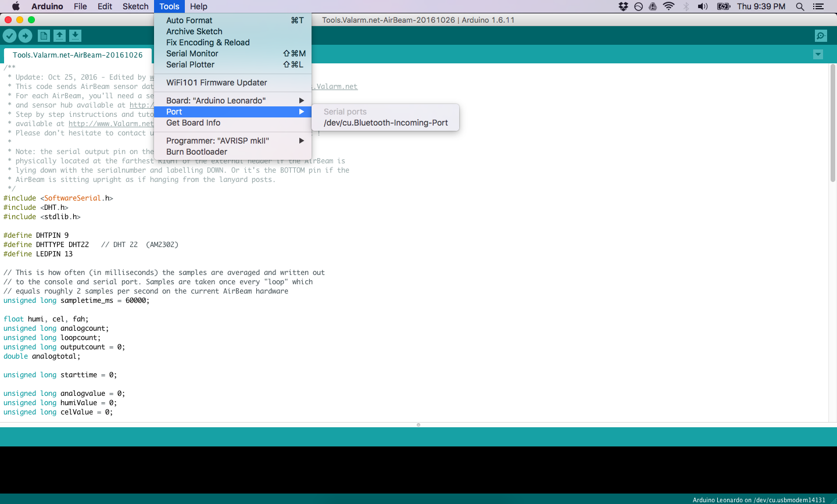Switch to Tools.Valarm.net-AirBeam-20161026 sketch tab
The image size is (837, 504).
point(78,55)
